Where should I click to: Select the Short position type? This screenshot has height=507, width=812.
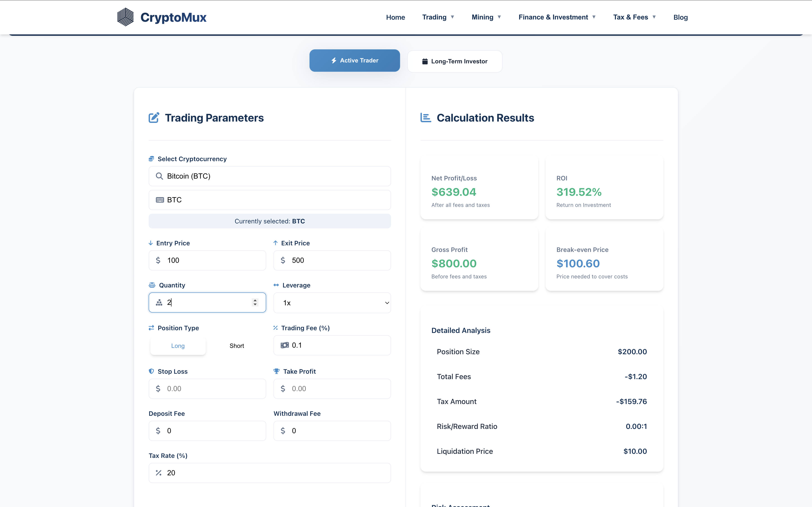[x=237, y=345]
